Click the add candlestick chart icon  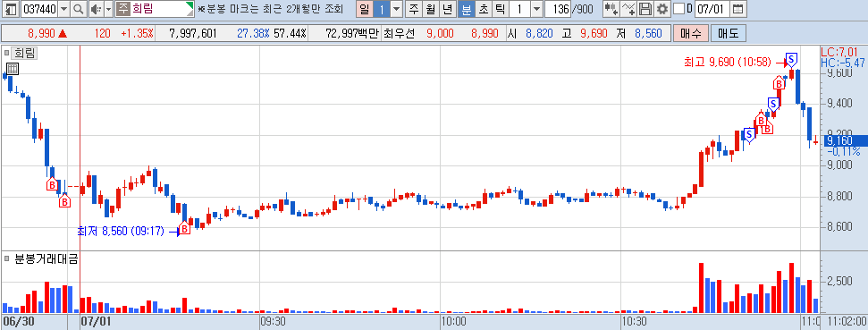click(611, 9)
